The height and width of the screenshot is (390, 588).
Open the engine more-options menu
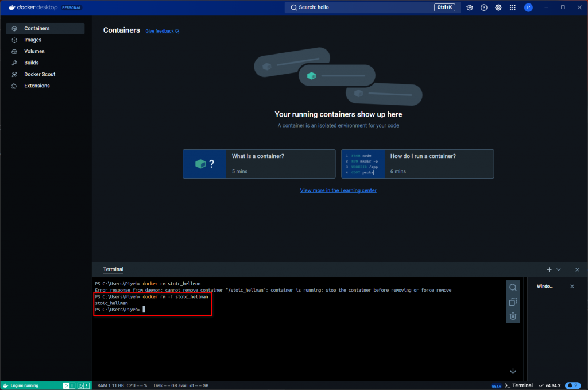[87, 385]
